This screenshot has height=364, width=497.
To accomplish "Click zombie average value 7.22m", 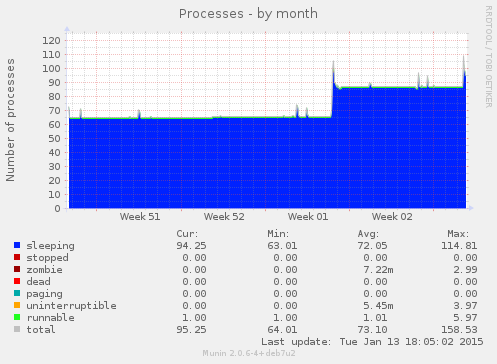I will tap(378, 270).
